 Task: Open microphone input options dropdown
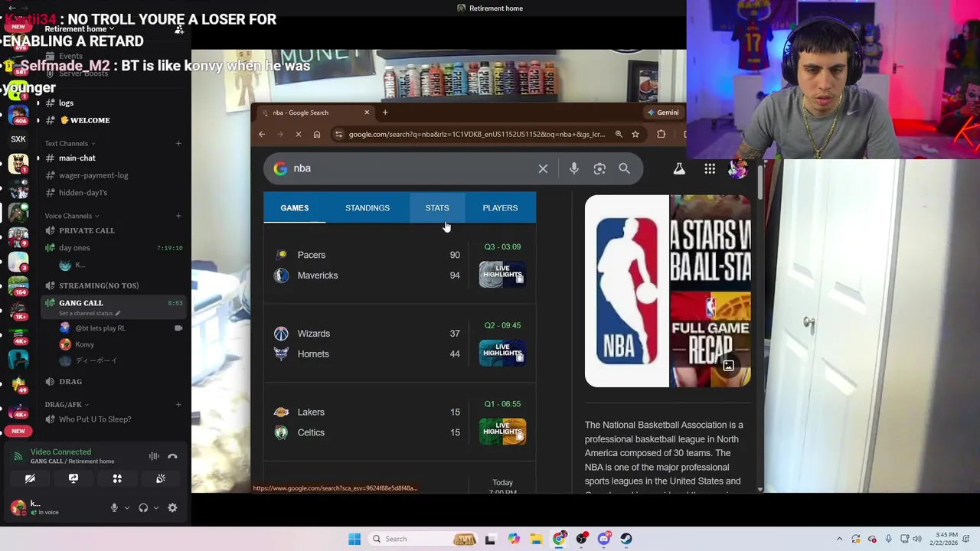coord(127,507)
